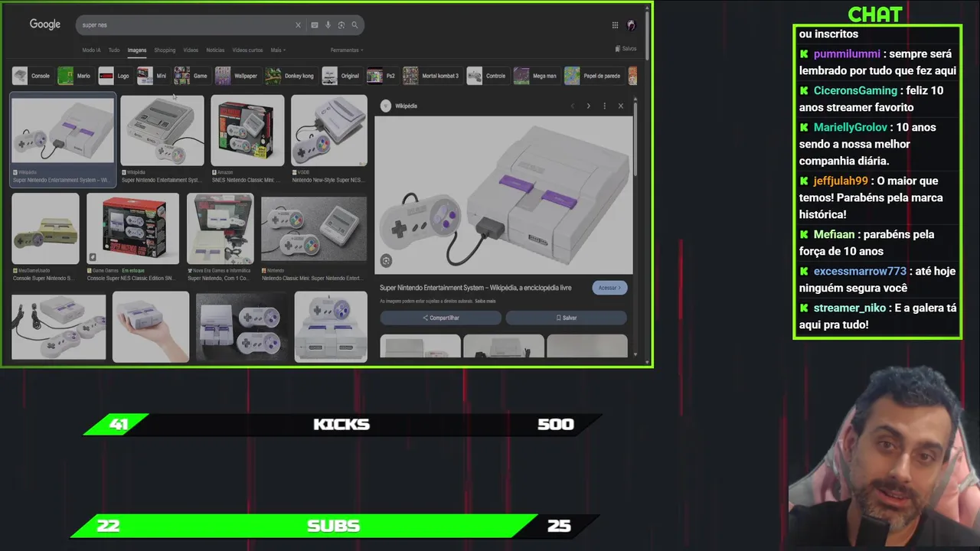The width and height of the screenshot is (980, 551).
Task: Close the image preview panel
Action: coord(621,106)
